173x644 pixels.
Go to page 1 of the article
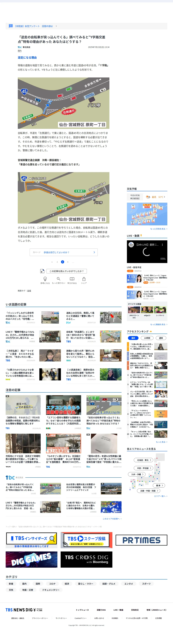point(52,262)
